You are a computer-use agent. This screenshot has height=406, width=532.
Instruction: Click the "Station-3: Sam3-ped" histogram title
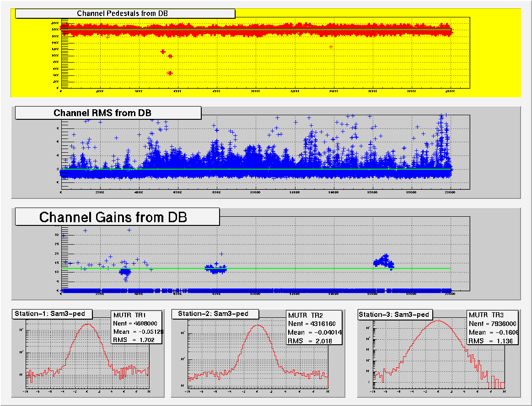[395, 315]
